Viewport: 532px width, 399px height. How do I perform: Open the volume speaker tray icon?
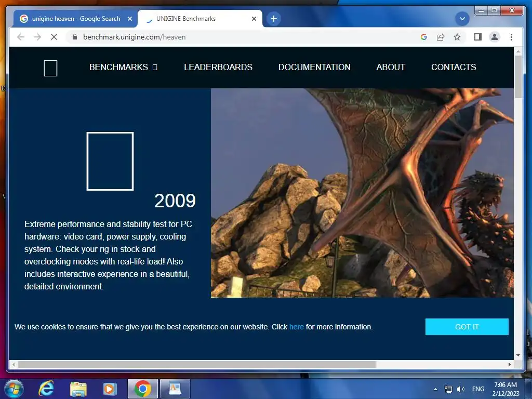point(460,389)
